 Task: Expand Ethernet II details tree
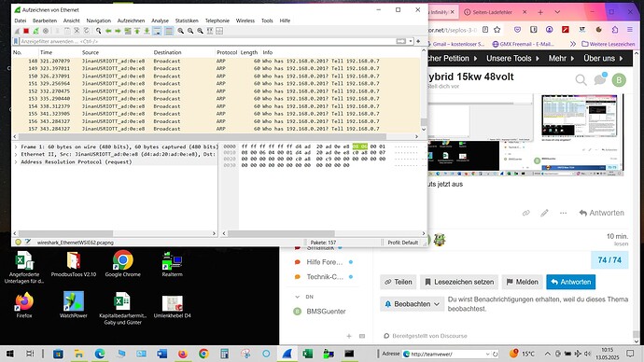(16, 154)
